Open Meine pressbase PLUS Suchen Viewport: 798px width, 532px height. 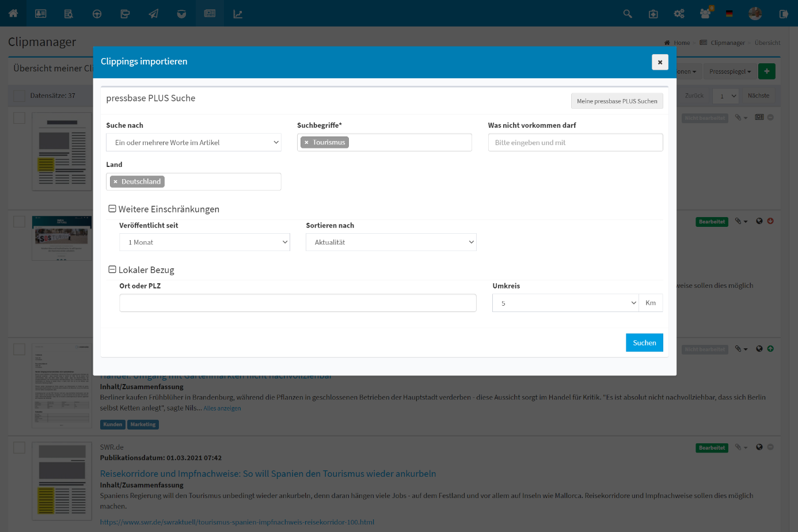click(x=617, y=101)
